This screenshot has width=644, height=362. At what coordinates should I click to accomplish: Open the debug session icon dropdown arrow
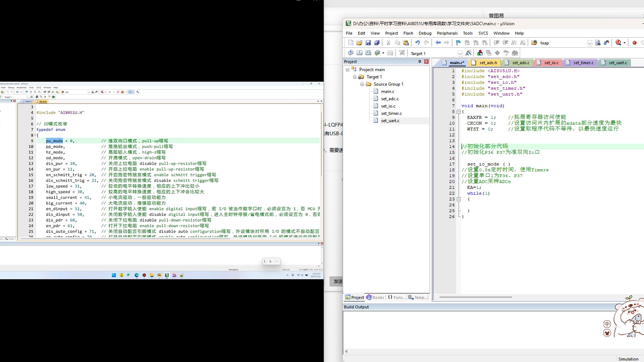(x=625, y=43)
